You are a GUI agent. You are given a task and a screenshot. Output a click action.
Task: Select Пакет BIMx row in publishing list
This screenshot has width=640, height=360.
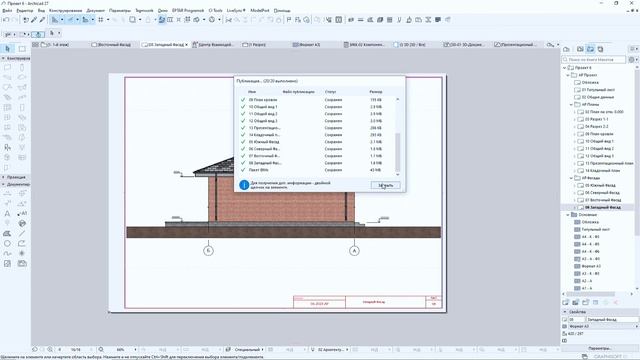[316, 170]
